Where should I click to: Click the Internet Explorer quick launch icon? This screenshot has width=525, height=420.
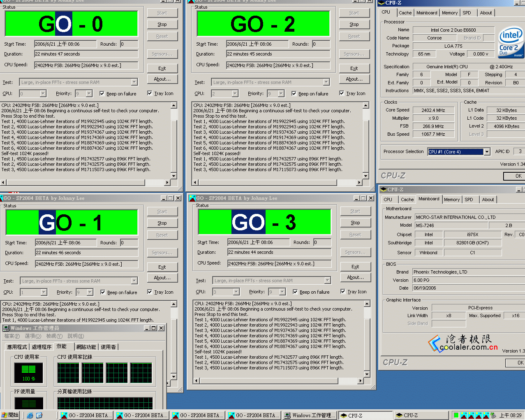[x=30, y=415]
